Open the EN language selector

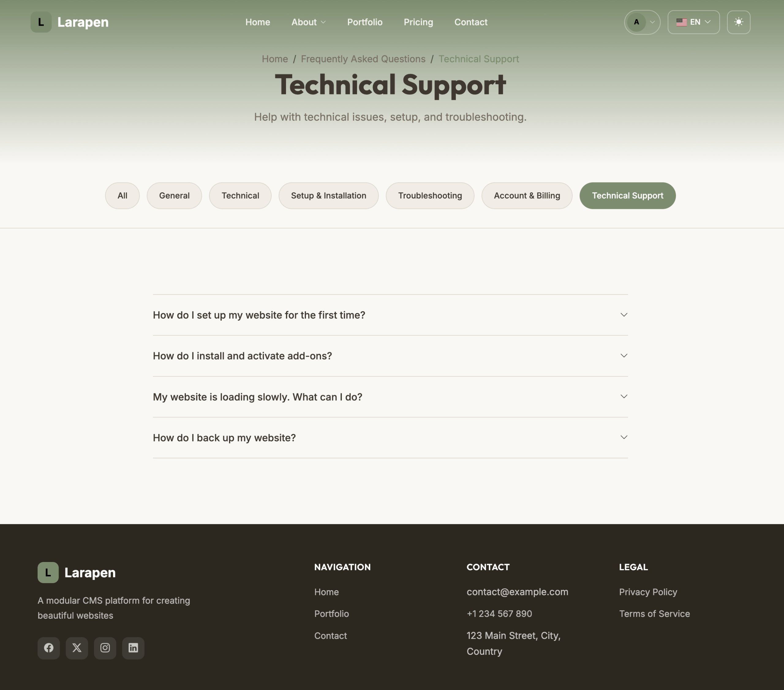693,22
